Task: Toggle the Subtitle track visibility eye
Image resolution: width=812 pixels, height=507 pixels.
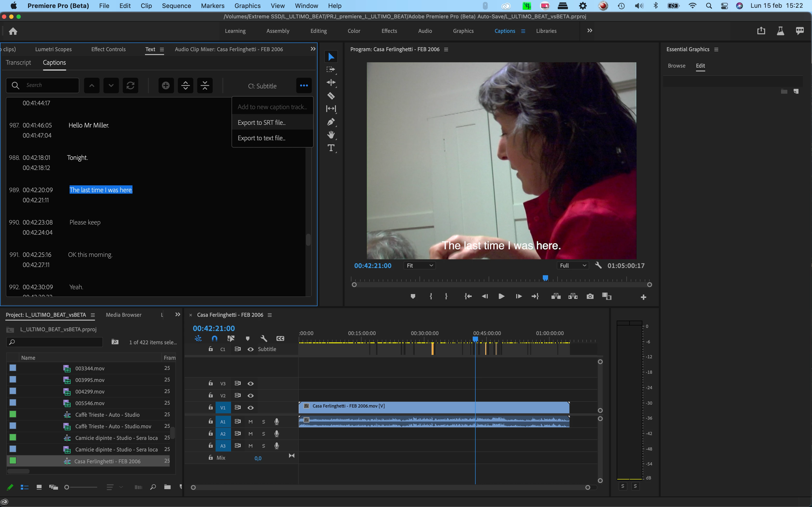Action: click(250, 349)
